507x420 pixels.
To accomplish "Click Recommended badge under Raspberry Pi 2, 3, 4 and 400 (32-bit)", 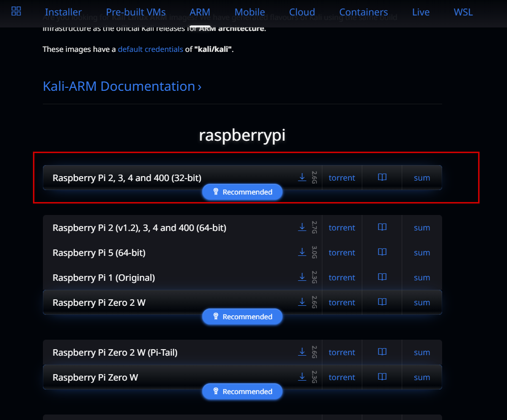I will point(242,192).
